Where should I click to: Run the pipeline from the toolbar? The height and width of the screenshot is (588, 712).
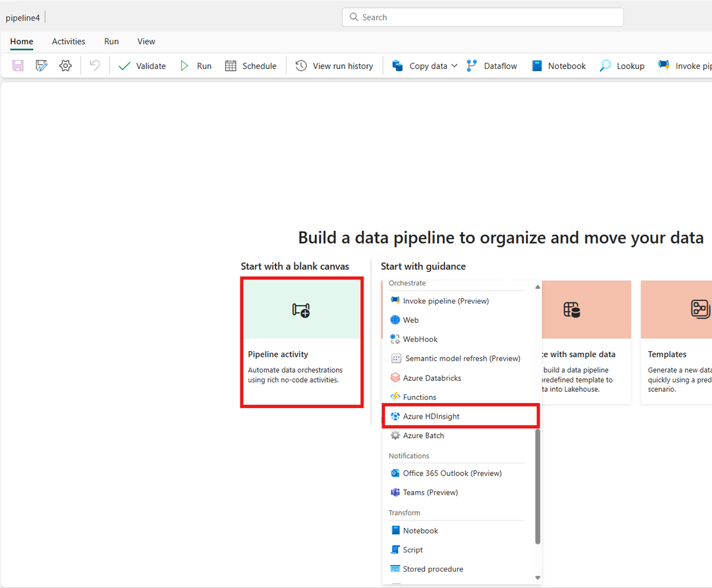click(x=196, y=66)
